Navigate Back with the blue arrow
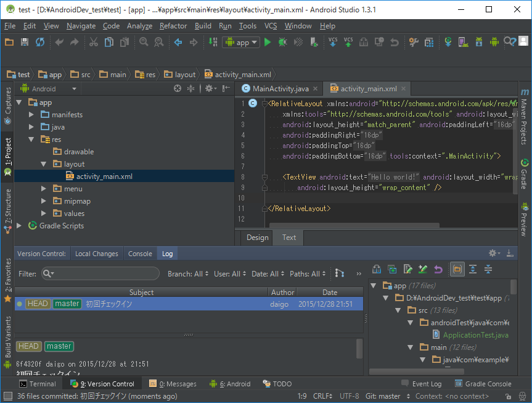Screen dimensions: 532x403 click(178, 42)
